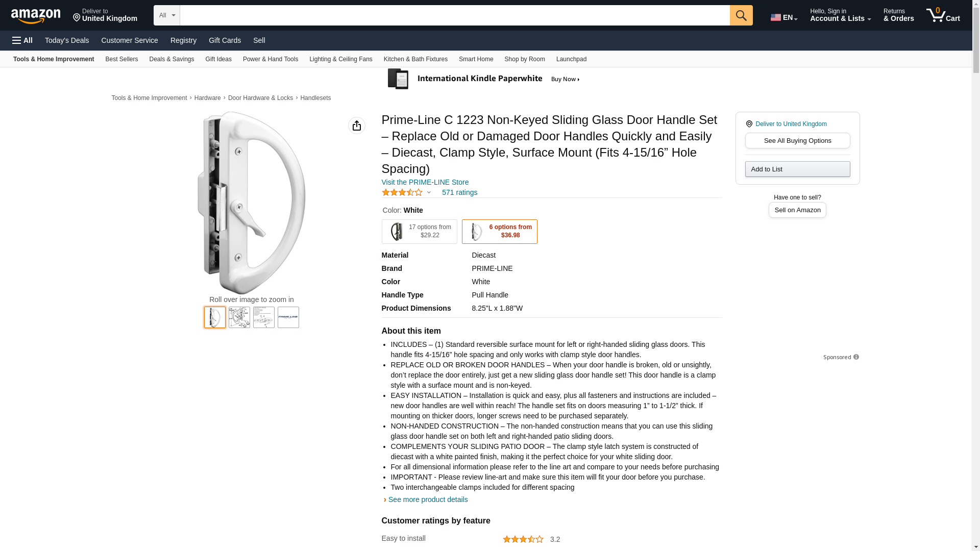Click the See All Buying Options button

[797, 141]
